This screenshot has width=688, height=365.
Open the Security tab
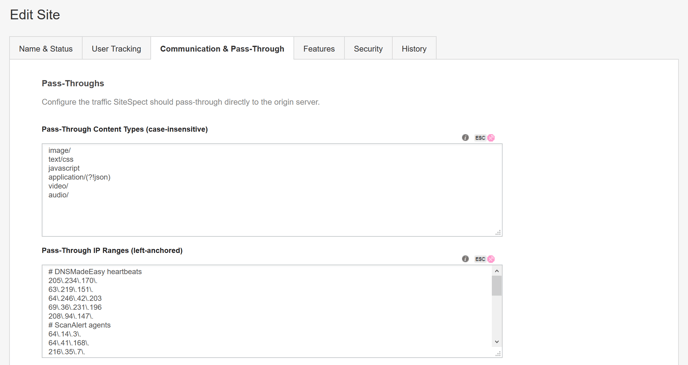coord(368,49)
